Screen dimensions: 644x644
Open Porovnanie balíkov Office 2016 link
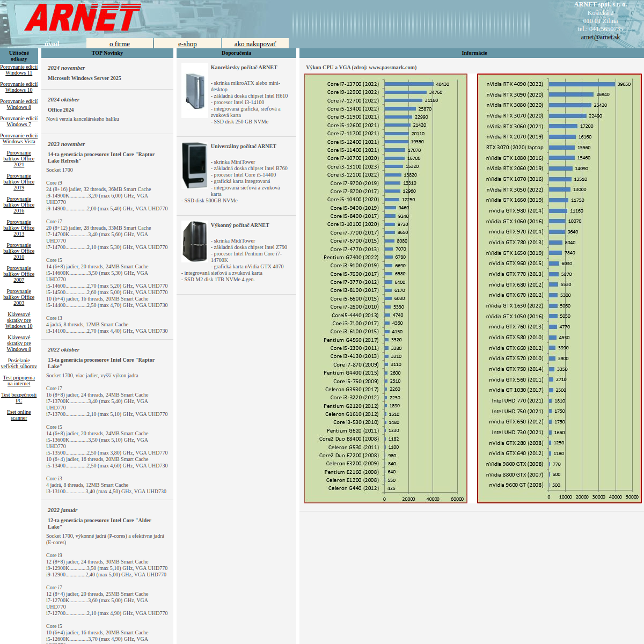pos(19,205)
